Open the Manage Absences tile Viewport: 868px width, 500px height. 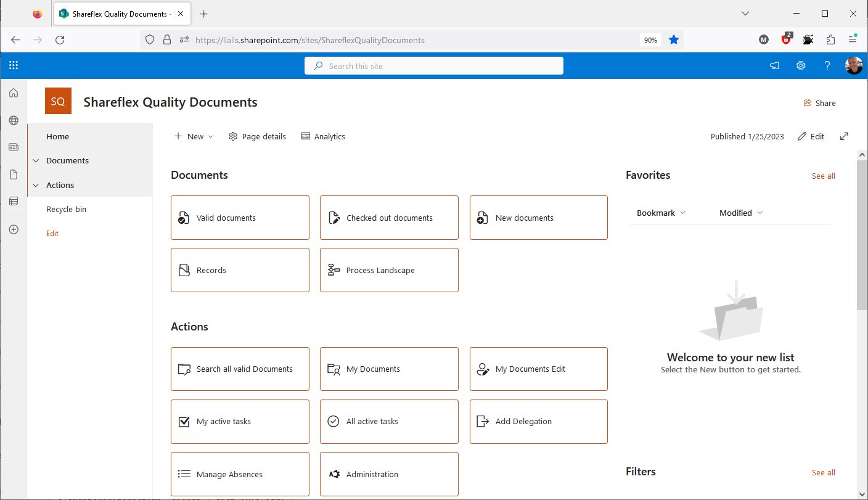pyautogui.click(x=240, y=474)
